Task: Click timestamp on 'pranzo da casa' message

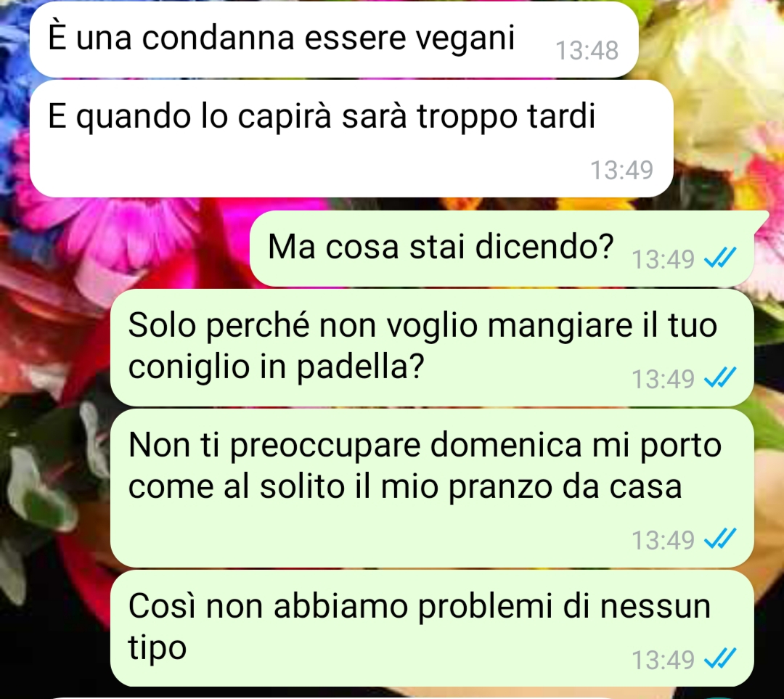Action: point(663,540)
